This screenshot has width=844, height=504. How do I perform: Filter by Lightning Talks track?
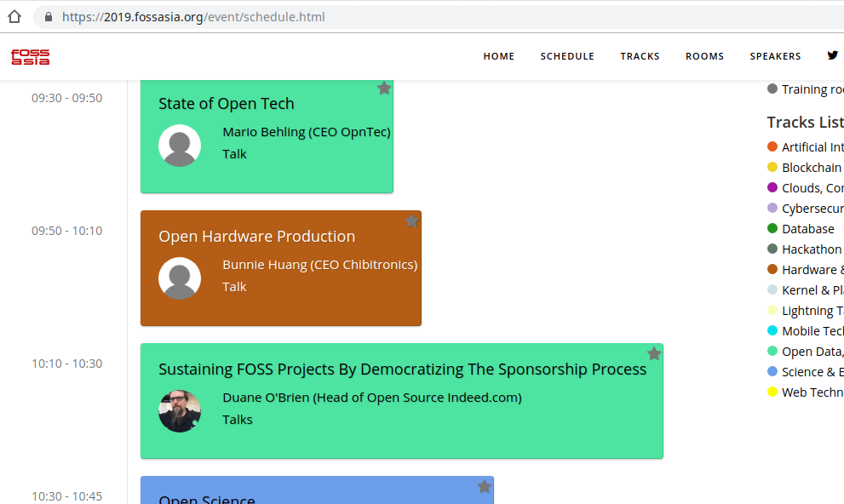tap(805, 311)
